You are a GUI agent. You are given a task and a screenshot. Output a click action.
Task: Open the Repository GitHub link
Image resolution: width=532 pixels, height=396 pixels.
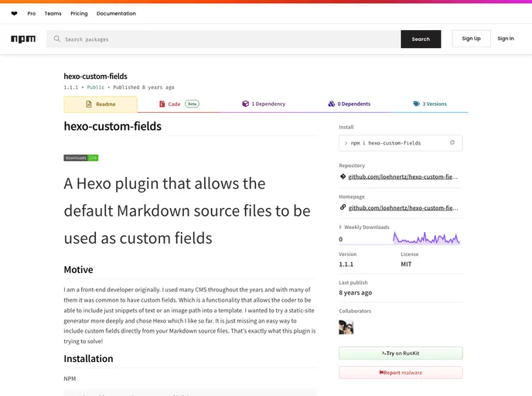(x=403, y=177)
